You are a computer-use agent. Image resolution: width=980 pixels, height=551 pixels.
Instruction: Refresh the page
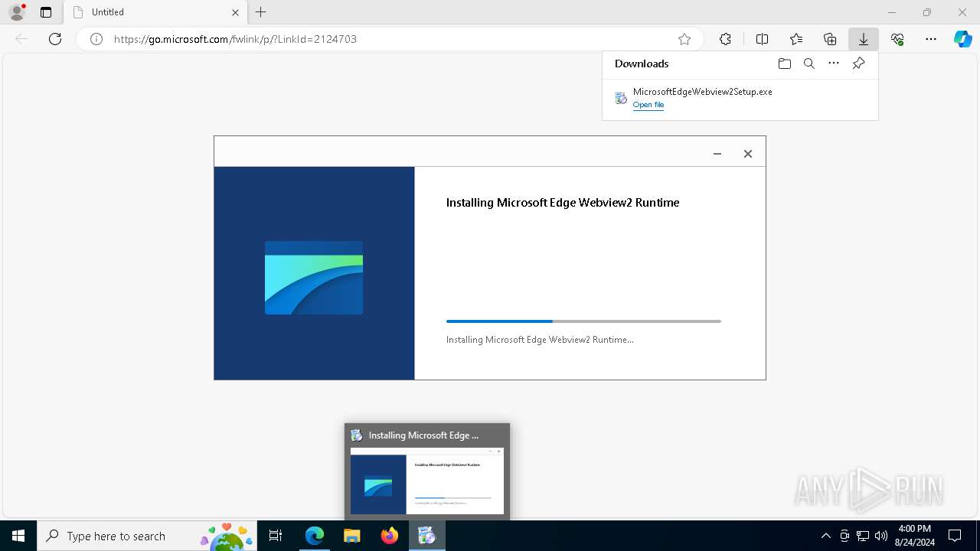click(x=55, y=39)
